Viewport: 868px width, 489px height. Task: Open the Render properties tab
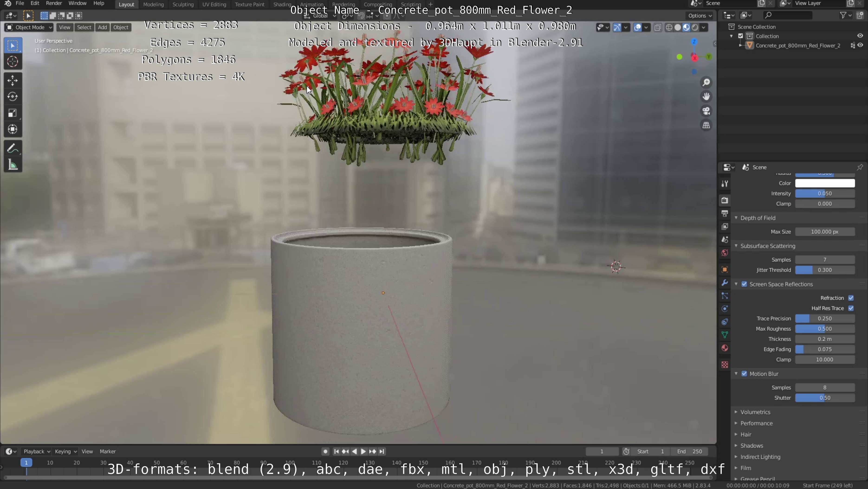pos(725,200)
